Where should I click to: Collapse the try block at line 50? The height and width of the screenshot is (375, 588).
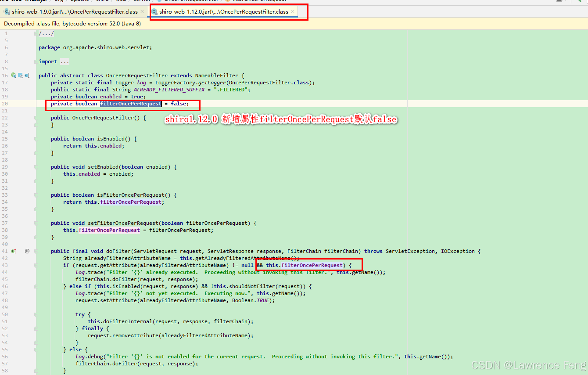36,314
